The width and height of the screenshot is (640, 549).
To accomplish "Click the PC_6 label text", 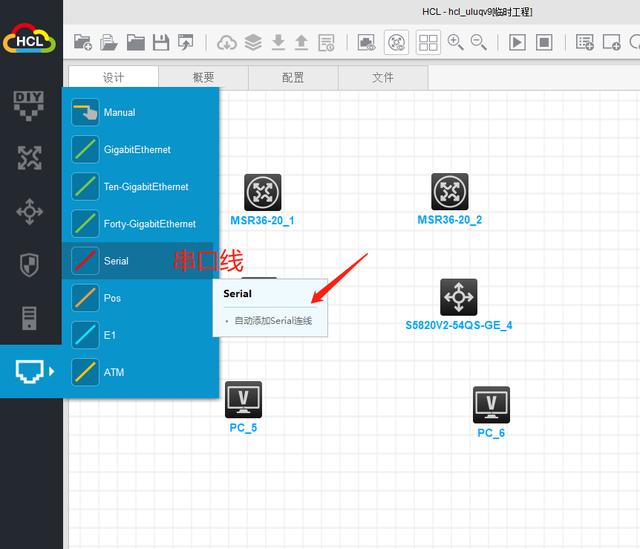I will coord(491,433).
